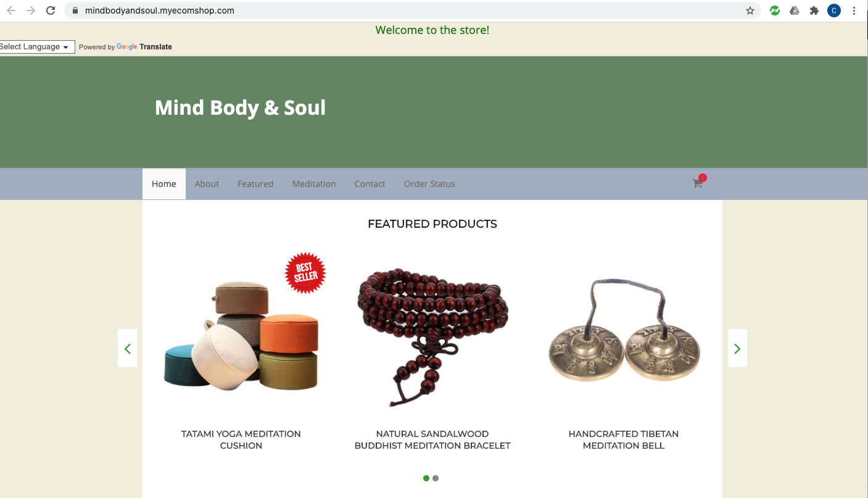868x498 pixels.
Task: Open Tatami Yoga Meditation Cushion product link
Action: click(241, 439)
